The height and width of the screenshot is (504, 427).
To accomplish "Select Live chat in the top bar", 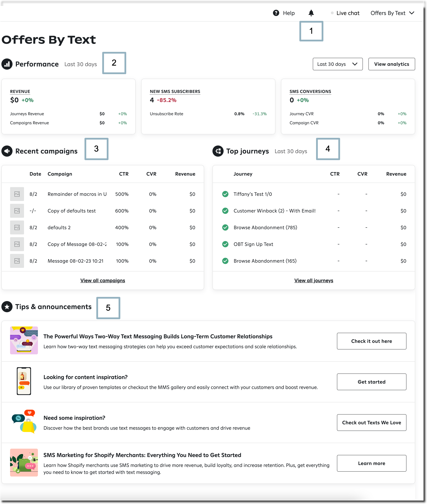I will [348, 13].
